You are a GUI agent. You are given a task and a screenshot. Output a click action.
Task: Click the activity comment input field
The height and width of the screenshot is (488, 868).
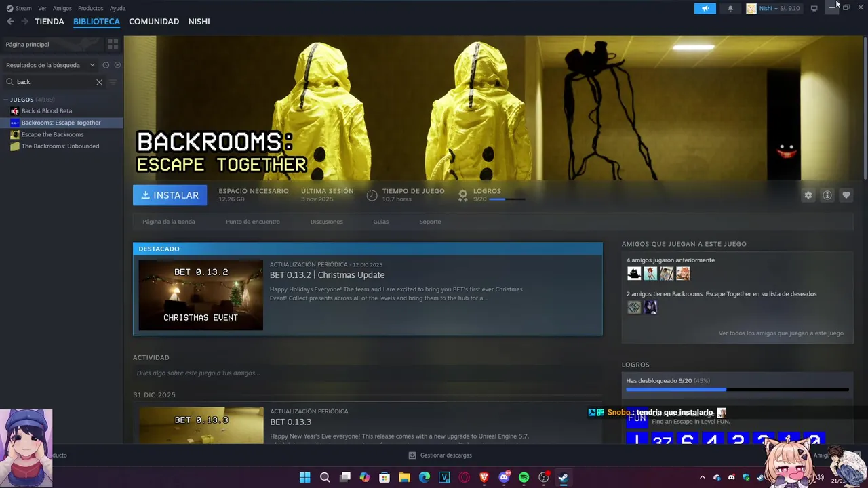pos(366,373)
